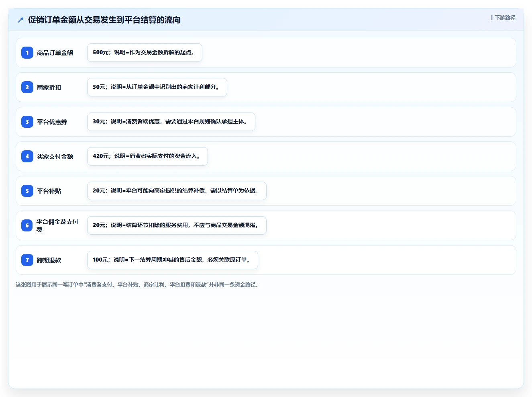Open the 100元 售后金额 description box
Screen dimensions: 532x397
click(x=173, y=260)
